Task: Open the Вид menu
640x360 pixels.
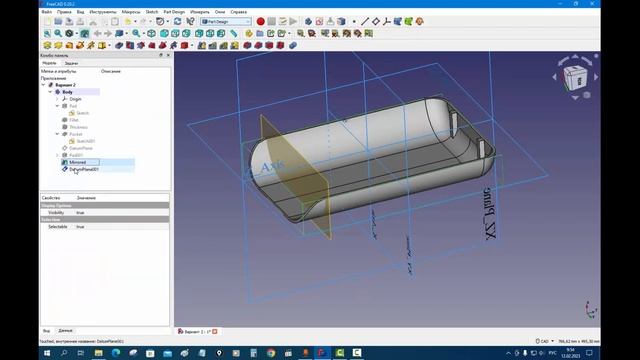Action: pos(80,12)
